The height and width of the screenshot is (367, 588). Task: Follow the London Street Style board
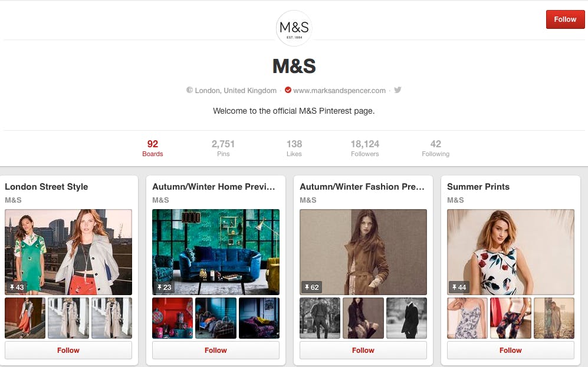click(x=68, y=350)
